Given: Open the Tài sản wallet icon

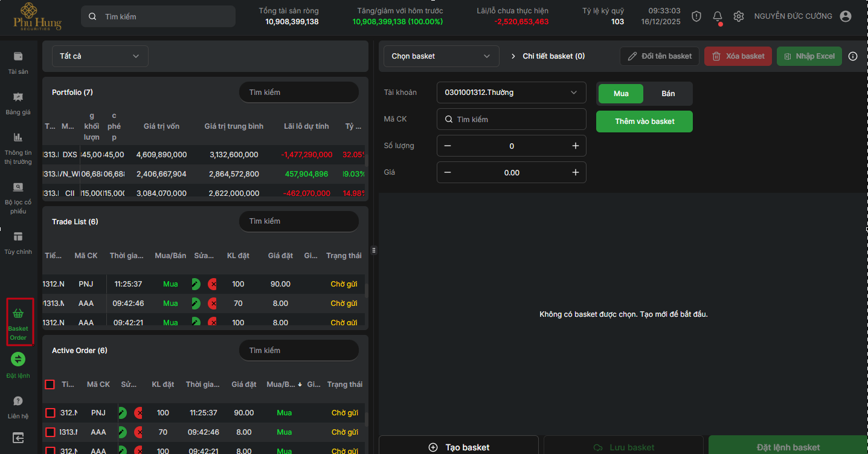Looking at the screenshot, I should coord(18,56).
